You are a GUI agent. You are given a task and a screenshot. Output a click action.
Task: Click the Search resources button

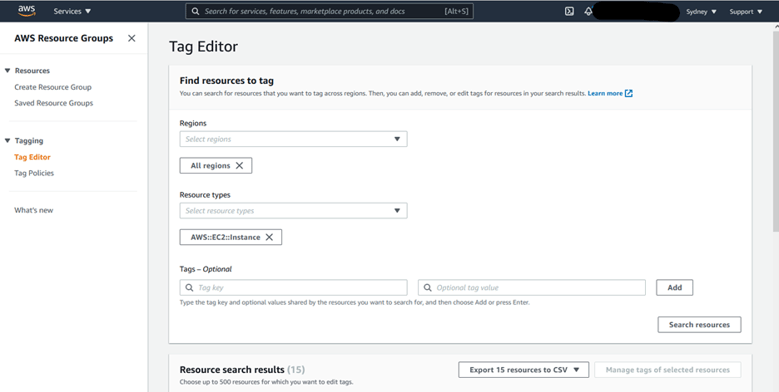(700, 324)
